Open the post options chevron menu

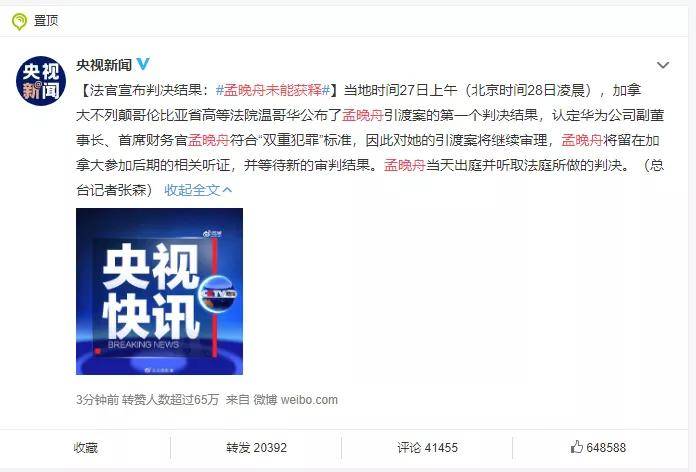point(663,65)
